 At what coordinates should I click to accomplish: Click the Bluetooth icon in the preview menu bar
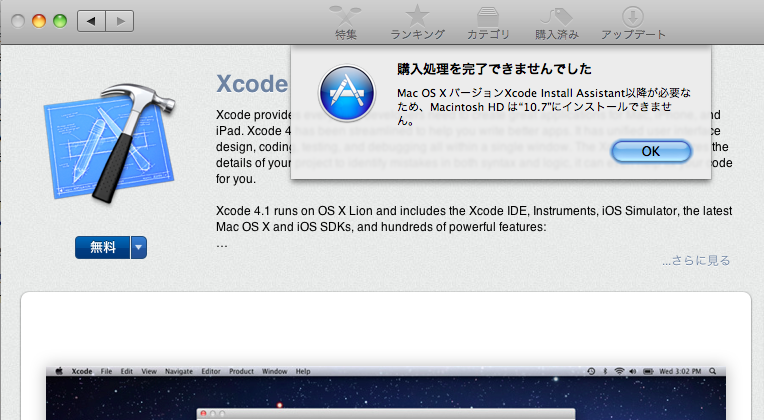(x=605, y=371)
